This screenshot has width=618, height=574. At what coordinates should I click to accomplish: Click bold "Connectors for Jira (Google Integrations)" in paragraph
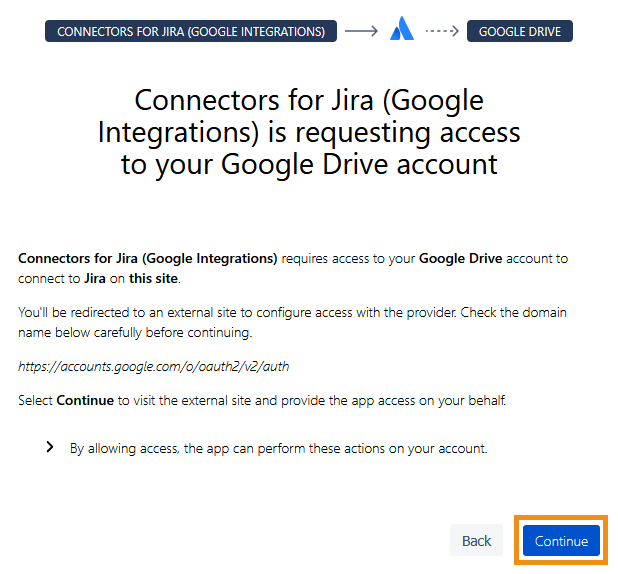coord(148,258)
